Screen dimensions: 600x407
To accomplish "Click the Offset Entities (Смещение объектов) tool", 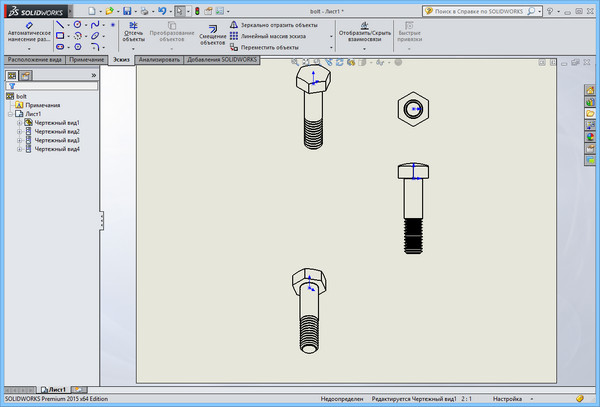I will click(212, 35).
